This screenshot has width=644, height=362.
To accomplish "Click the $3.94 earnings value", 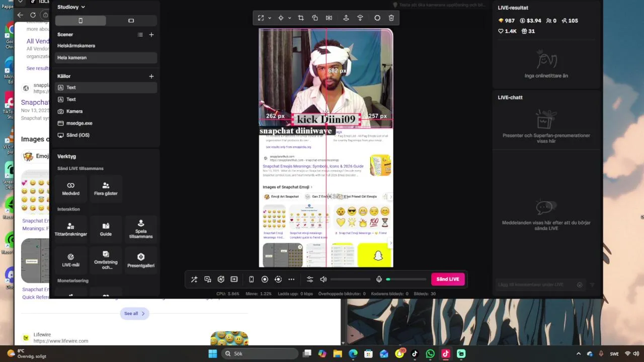I will (530, 21).
